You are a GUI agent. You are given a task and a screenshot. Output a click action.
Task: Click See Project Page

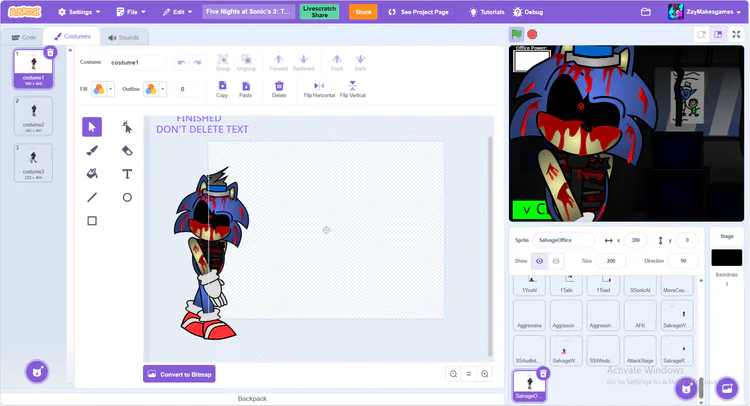coord(419,12)
